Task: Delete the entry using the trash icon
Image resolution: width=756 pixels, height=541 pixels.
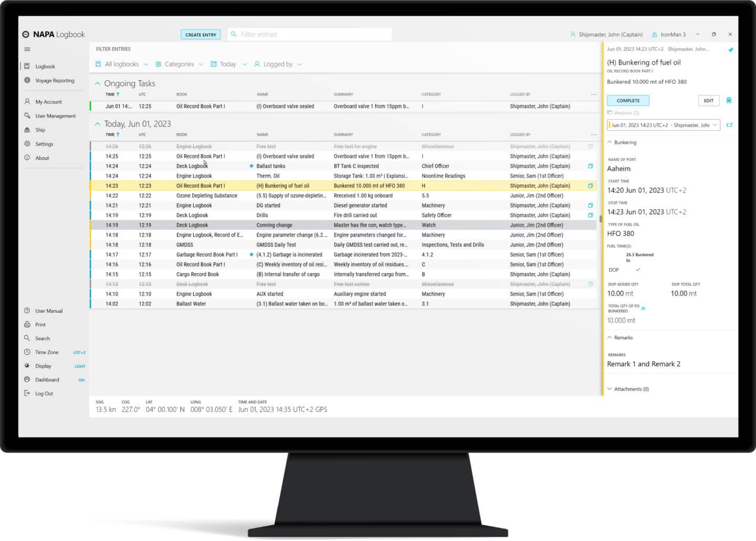Action: point(729,100)
